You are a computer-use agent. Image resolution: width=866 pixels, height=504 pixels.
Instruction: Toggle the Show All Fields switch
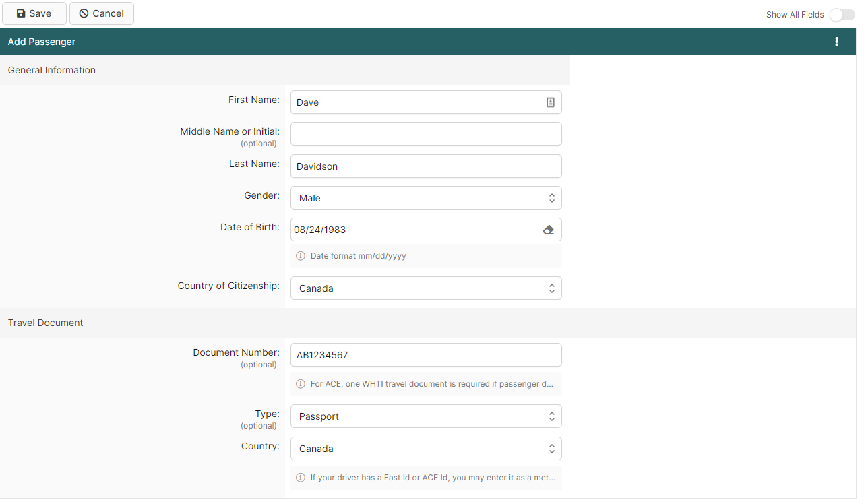[x=842, y=15]
